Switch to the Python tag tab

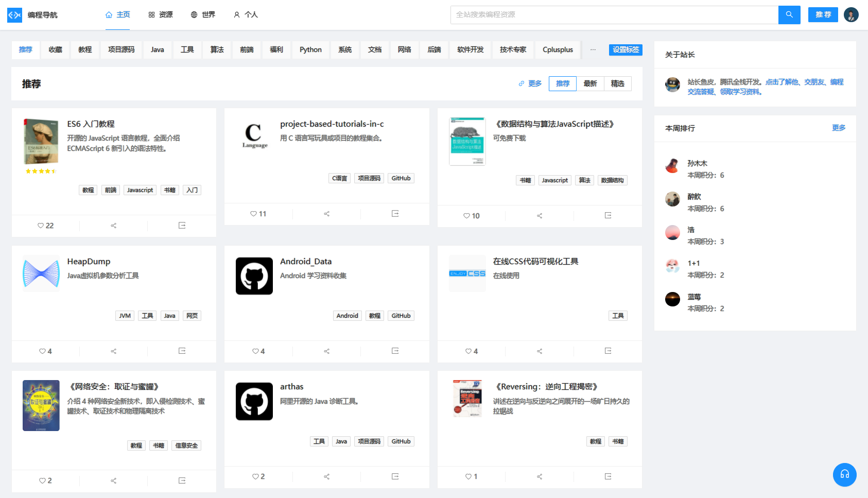311,50
